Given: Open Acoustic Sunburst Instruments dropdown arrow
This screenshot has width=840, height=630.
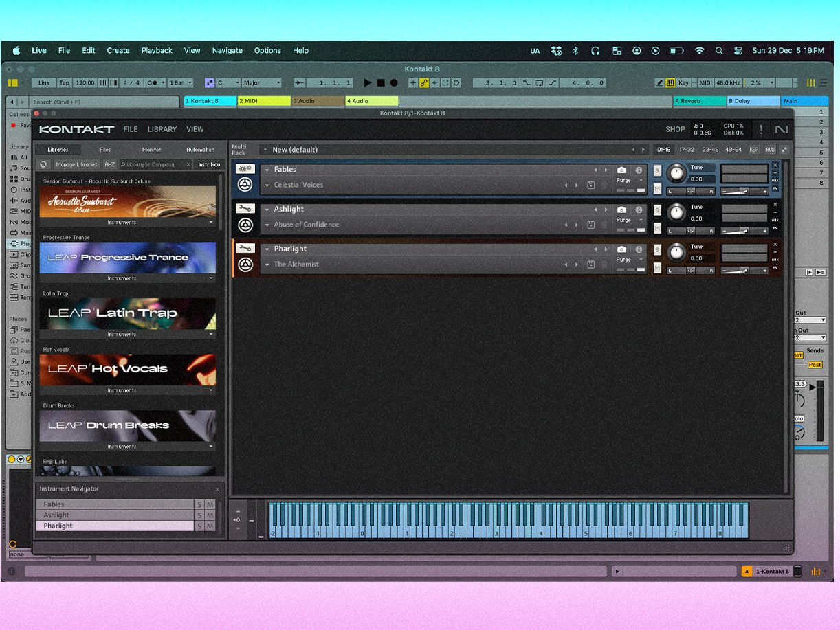Looking at the screenshot, I should point(211,223).
